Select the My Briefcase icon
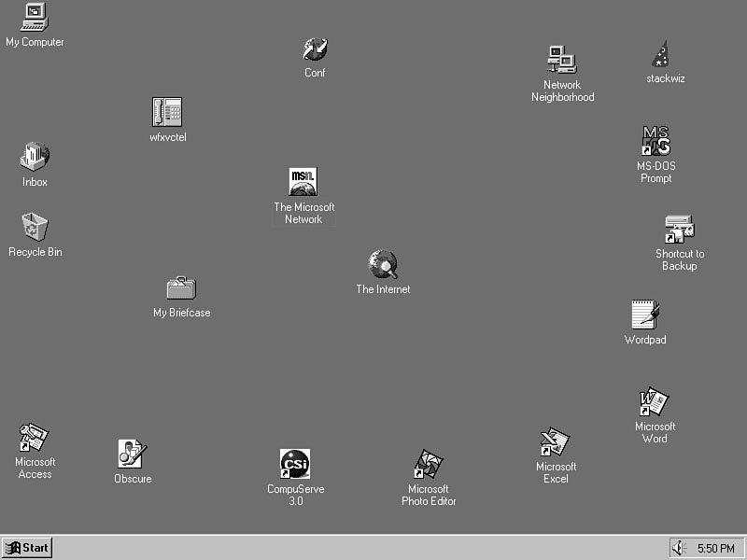Image resolution: width=747 pixels, height=560 pixels. (x=181, y=288)
